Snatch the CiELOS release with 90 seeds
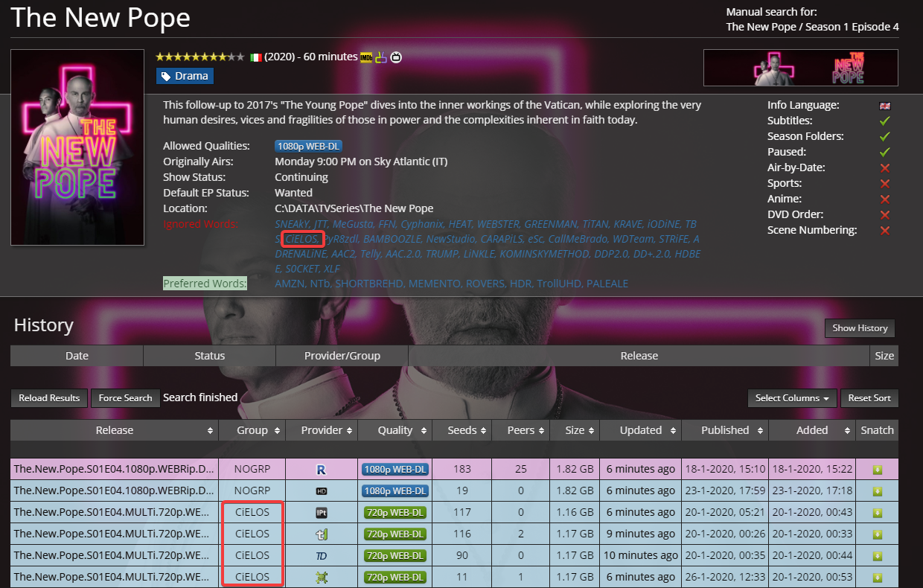The image size is (923, 588). click(x=878, y=556)
